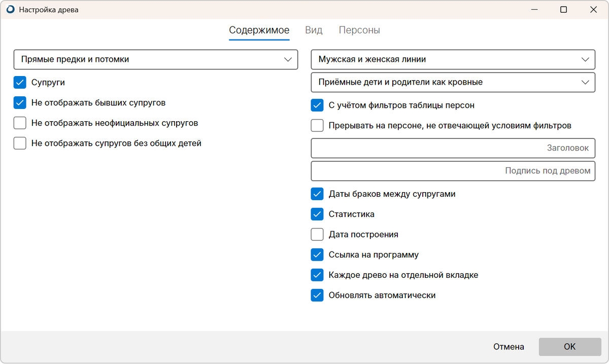The height and width of the screenshot is (364, 609).
Task: Enable Не отображать неофициальных супругов
Action: pos(20,123)
